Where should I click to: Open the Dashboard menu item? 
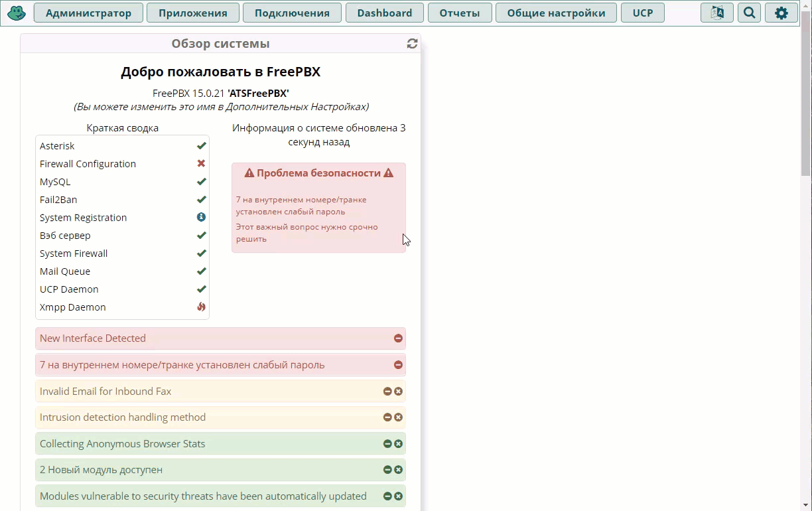point(384,13)
